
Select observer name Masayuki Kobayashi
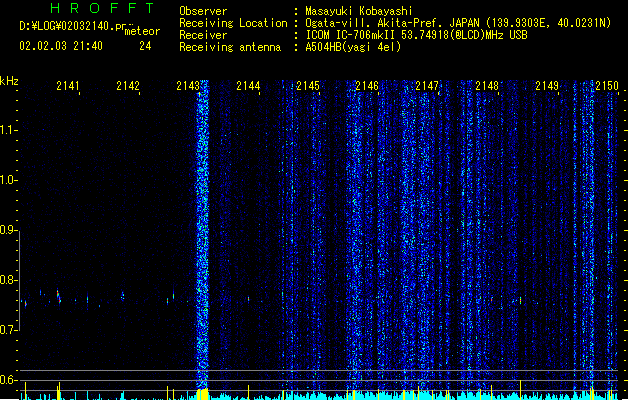[359, 11]
